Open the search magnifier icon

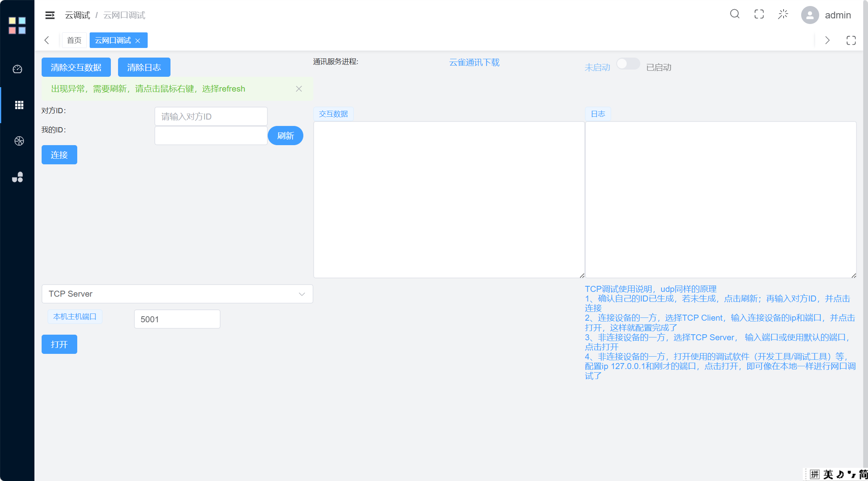click(x=735, y=14)
